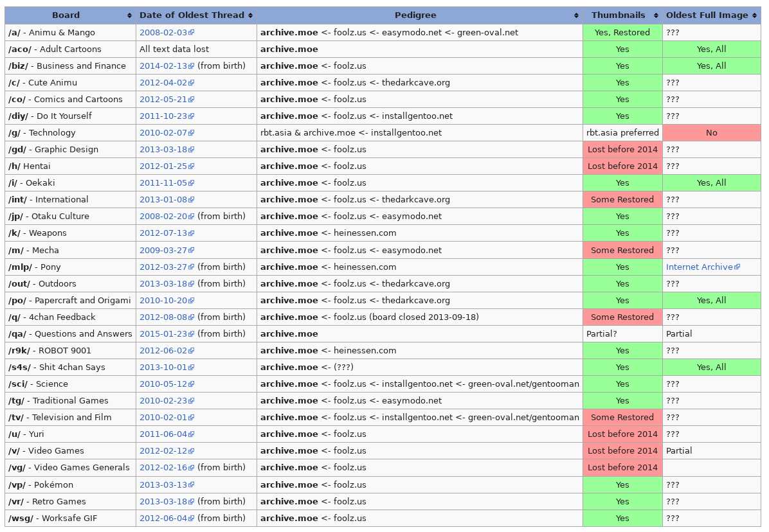Select the '/sci/ - Science' board cell

(70, 384)
